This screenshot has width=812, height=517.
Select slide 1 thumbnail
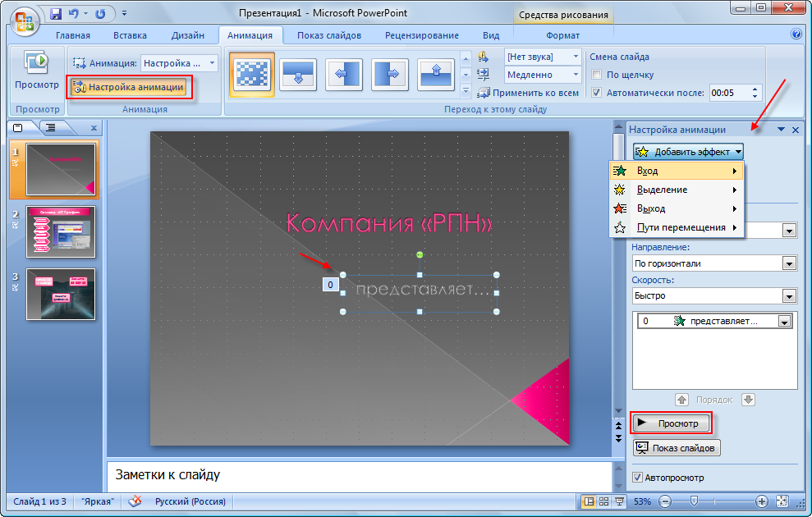pos(61,170)
